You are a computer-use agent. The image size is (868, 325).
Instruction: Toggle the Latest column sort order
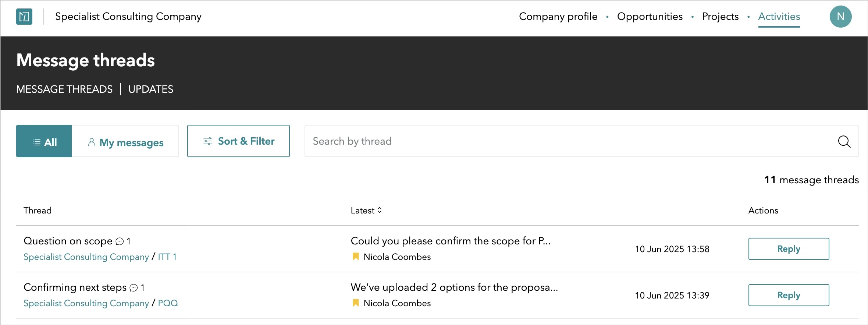(380, 210)
